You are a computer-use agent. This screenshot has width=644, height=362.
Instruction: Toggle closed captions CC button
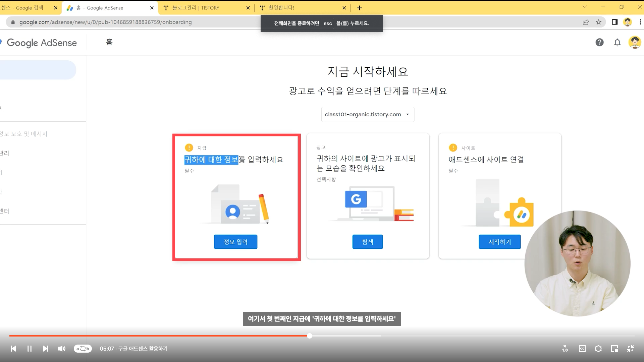point(582,349)
